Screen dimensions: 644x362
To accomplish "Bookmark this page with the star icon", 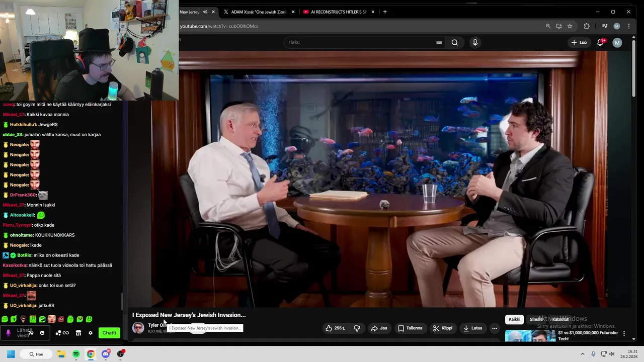I will coord(570,26).
